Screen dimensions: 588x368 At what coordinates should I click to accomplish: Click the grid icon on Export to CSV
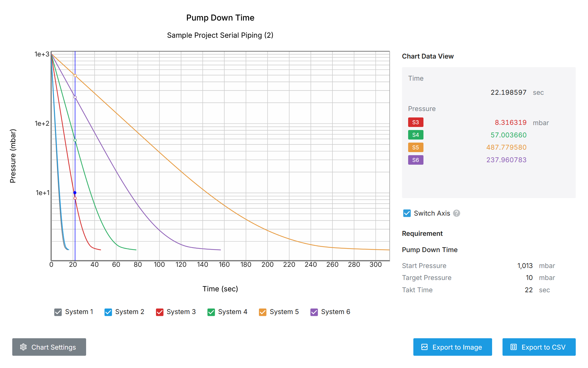(x=514, y=347)
